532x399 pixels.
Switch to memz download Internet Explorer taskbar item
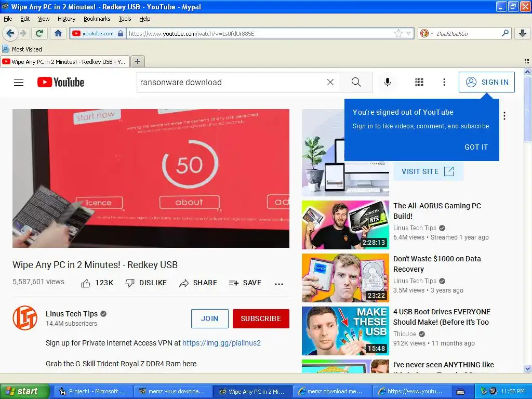(332, 392)
